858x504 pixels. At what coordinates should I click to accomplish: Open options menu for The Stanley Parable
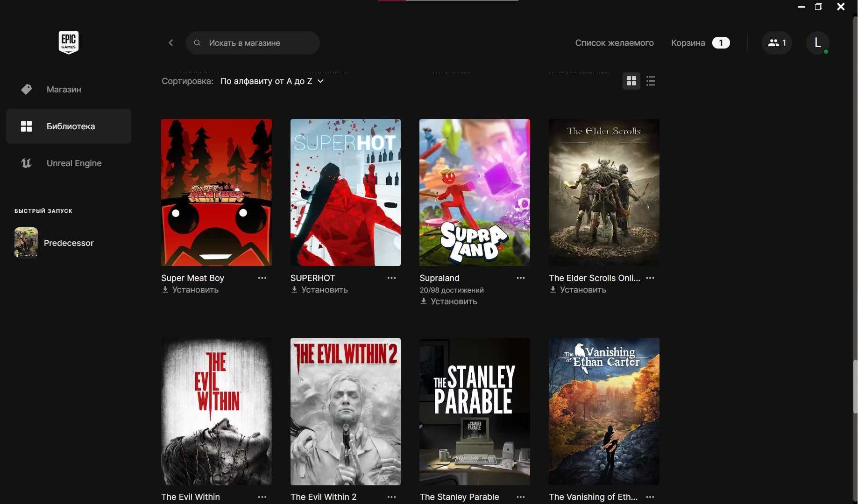click(521, 497)
